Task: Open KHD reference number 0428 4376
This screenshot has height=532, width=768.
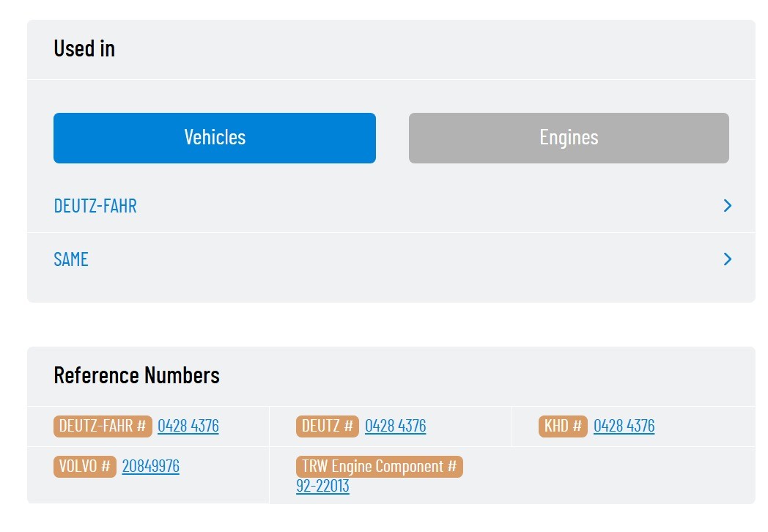Action: (624, 426)
